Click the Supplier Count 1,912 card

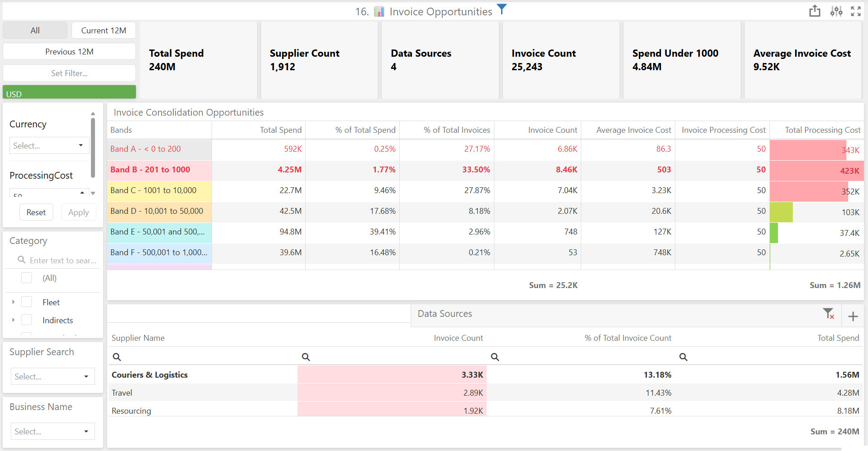click(319, 60)
